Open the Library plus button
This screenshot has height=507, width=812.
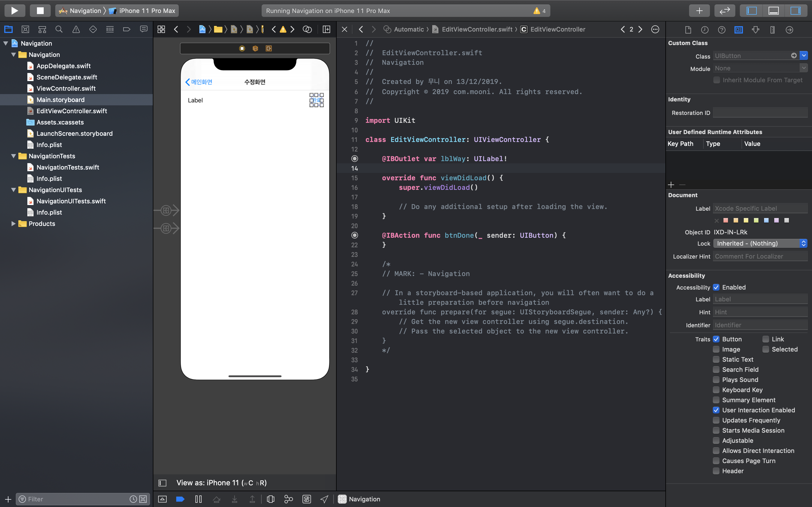click(699, 10)
